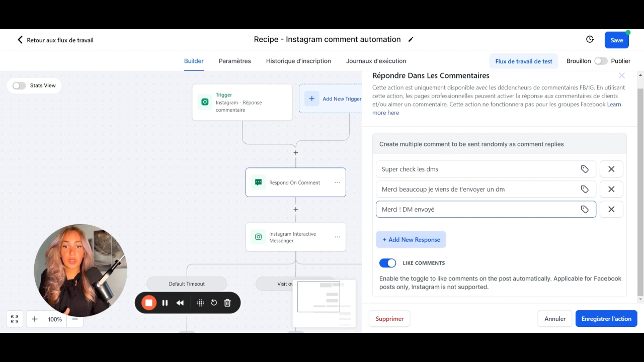Pause the screen recording
Image resolution: width=644 pixels, height=362 pixels.
point(165,303)
